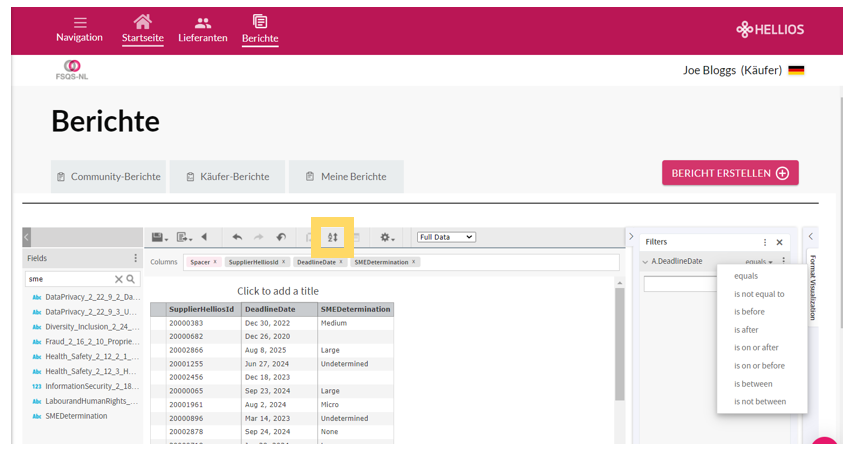Collapse the Filters panel with right chevron
Viewport: 850px width, 456px height.
click(x=631, y=236)
